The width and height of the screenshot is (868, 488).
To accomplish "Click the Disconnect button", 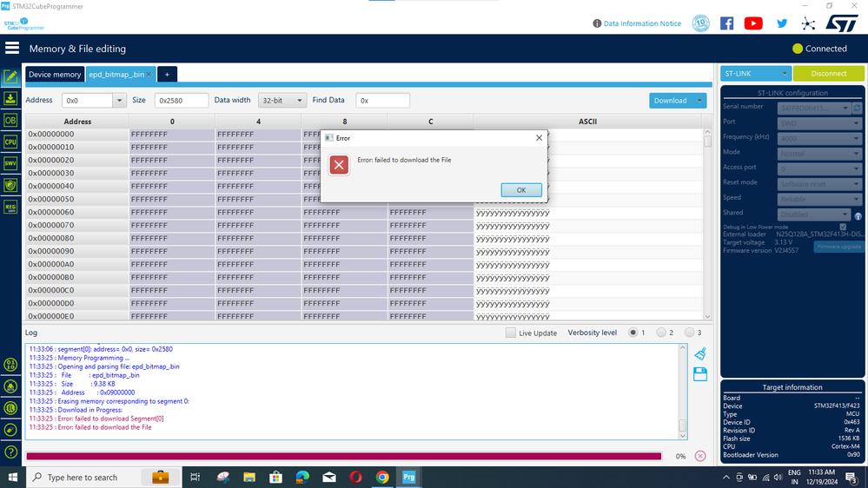I will (828, 74).
